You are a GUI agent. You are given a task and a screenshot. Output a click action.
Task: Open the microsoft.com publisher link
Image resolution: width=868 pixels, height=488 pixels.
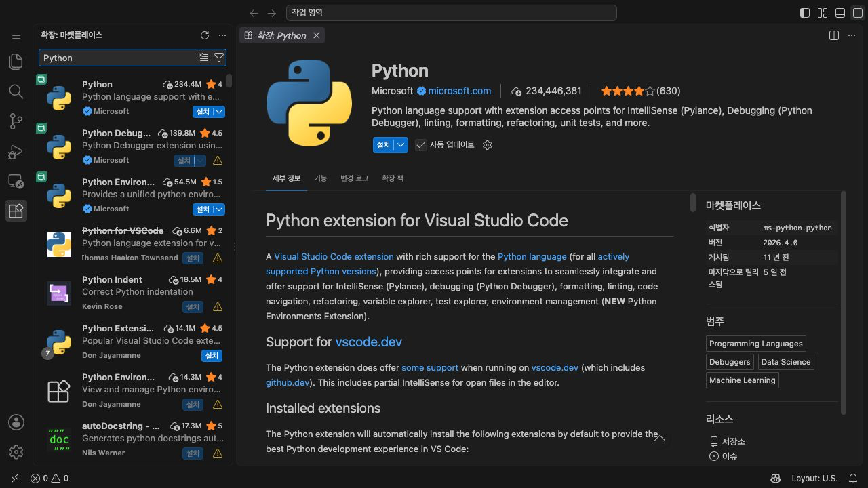pos(459,91)
